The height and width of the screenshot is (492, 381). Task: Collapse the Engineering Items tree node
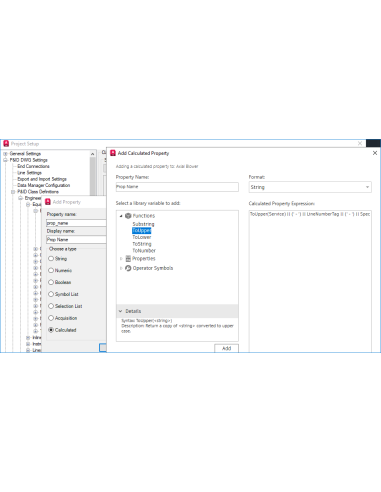(x=20, y=198)
